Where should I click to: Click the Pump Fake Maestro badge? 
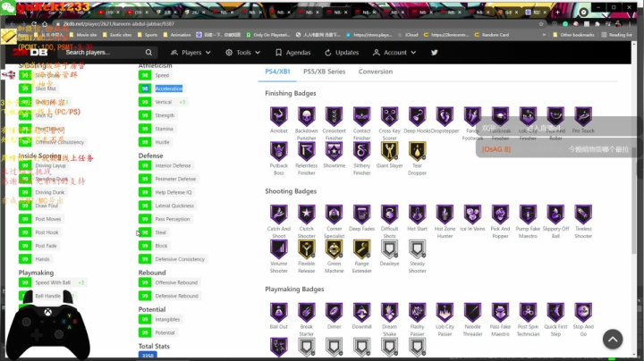point(529,214)
